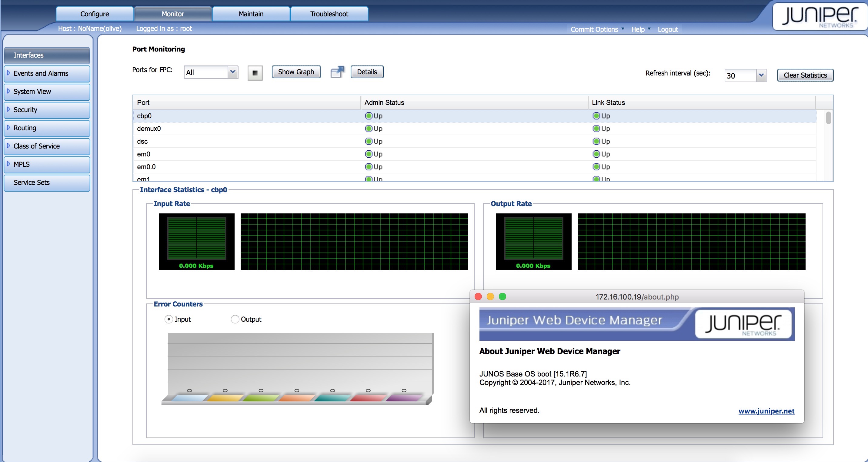Image resolution: width=868 pixels, height=462 pixels.
Task: Maximize the About popup with green button
Action: click(x=502, y=296)
